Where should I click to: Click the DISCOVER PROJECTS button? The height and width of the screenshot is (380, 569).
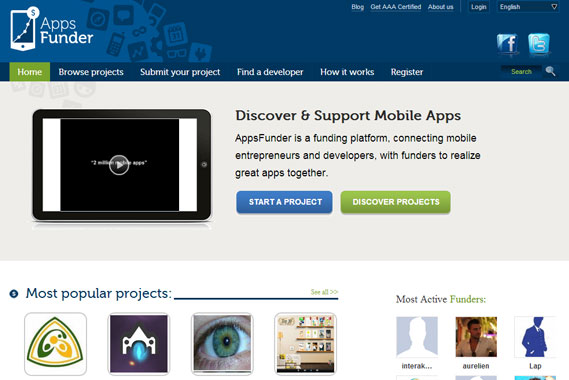(x=396, y=202)
